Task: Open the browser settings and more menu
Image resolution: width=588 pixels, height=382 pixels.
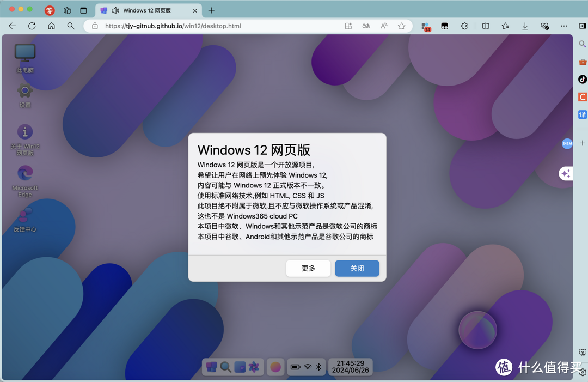Action: pyautogui.click(x=564, y=26)
